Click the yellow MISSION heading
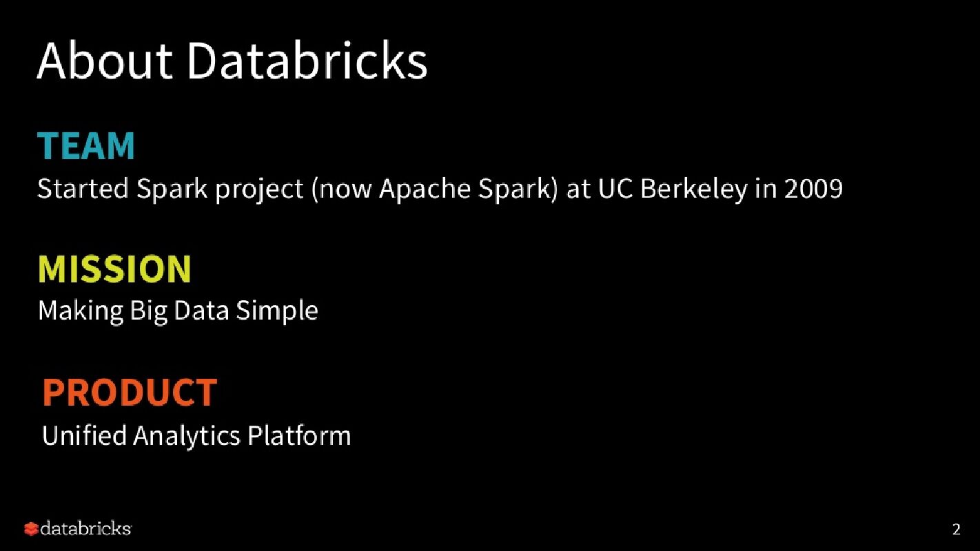Viewport: 980px width, 551px height. (x=114, y=269)
